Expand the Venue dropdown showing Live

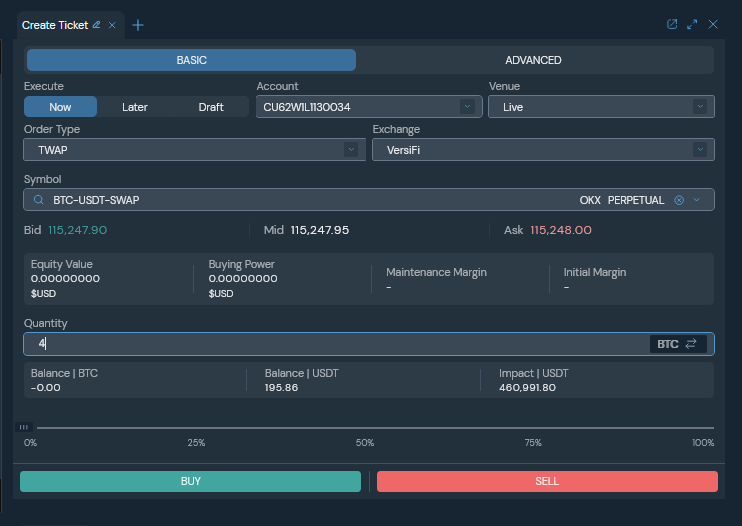coord(600,107)
